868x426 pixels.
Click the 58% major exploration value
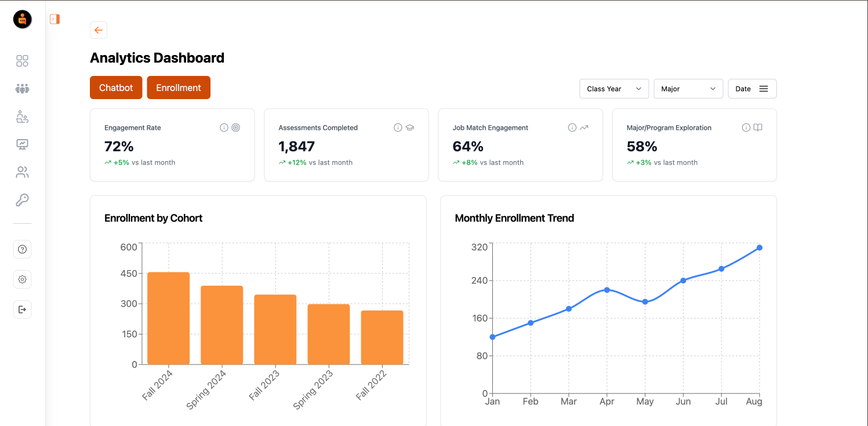pos(642,146)
